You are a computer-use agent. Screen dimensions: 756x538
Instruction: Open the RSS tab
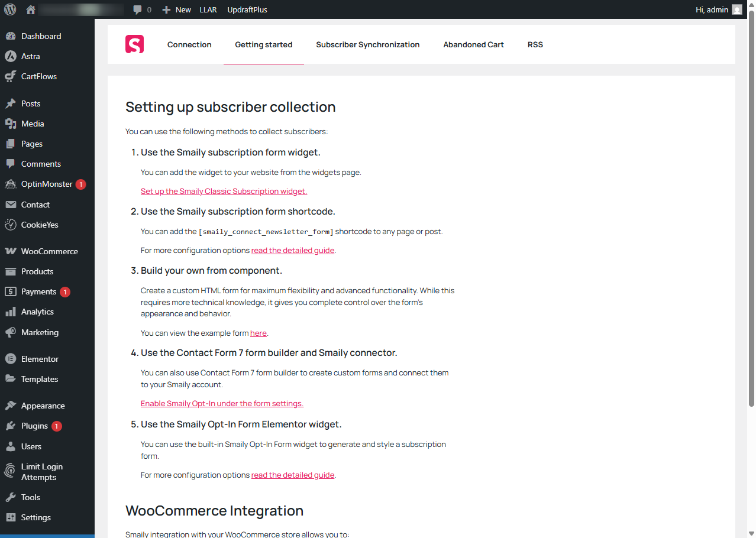(535, 44)
